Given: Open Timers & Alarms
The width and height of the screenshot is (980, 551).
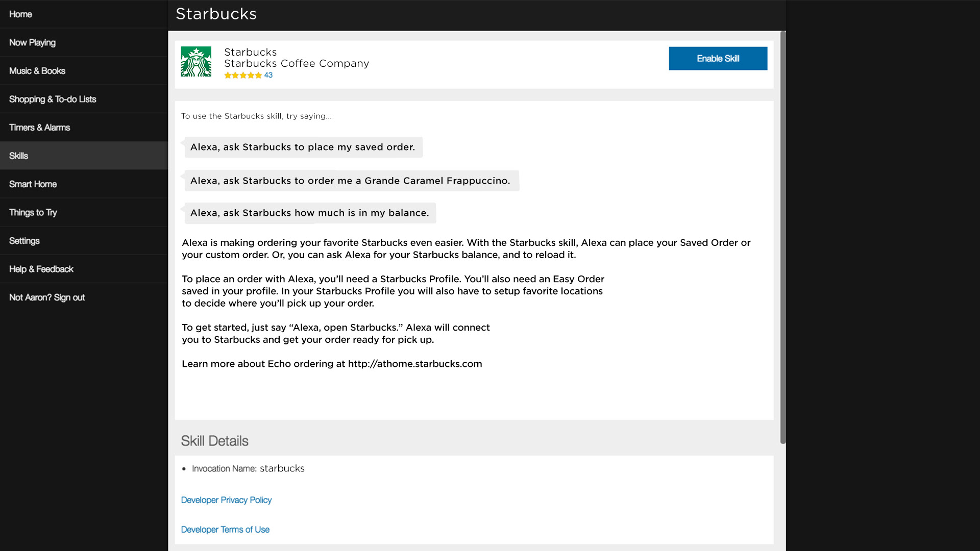Looking at the screenshot, I should (84, 128).
